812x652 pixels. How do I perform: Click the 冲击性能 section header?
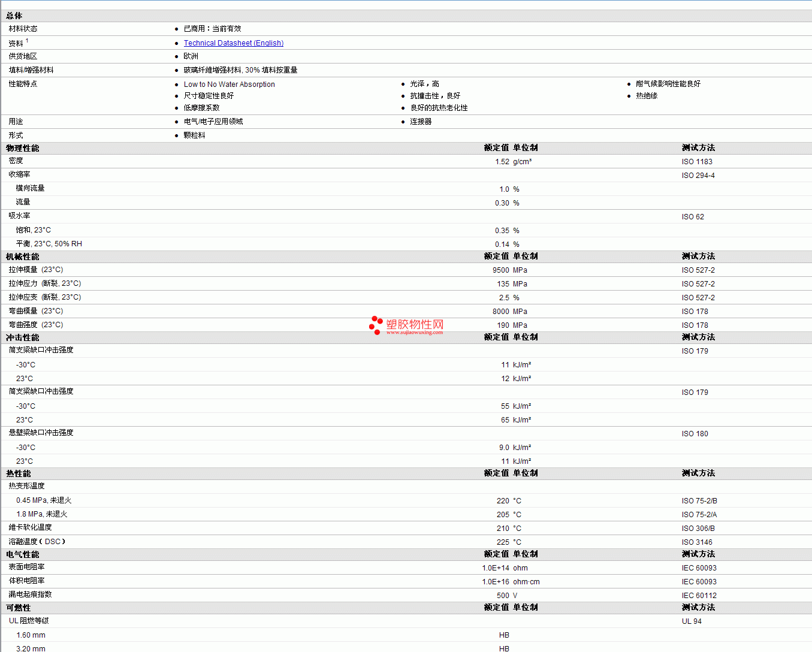click(22, 337)
